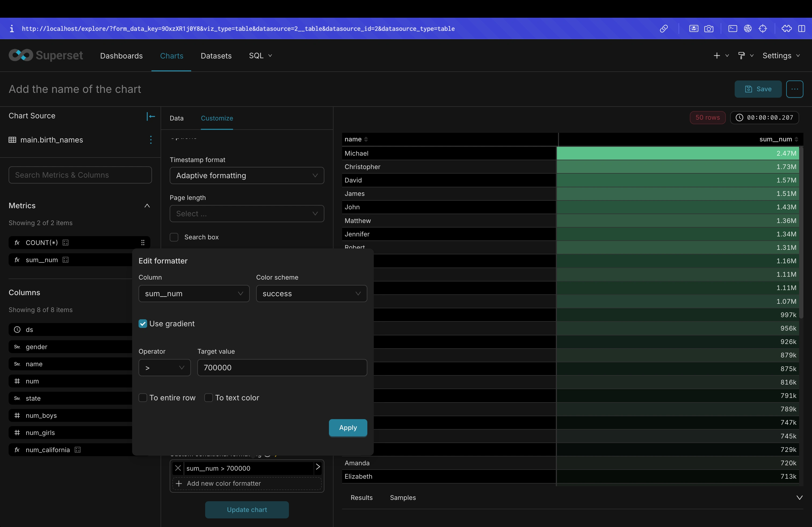The height and width of the screenshot is (527, 812).
Task: Uncheck the Use gradient checkbox
Action: coord(143,324)
